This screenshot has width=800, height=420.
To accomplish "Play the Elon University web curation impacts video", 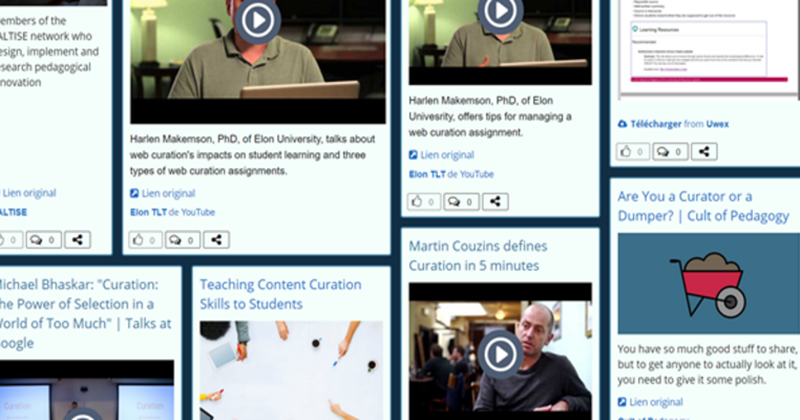I will pos(258,20).
